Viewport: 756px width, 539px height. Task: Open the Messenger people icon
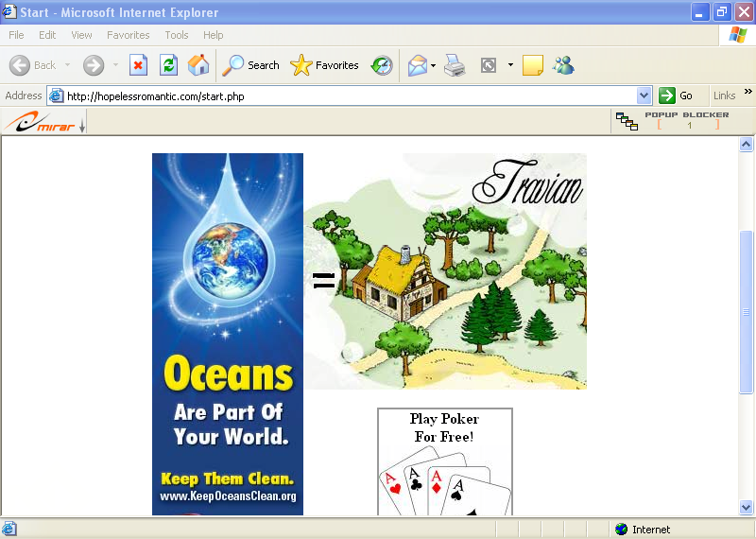(x=563, y=65)
